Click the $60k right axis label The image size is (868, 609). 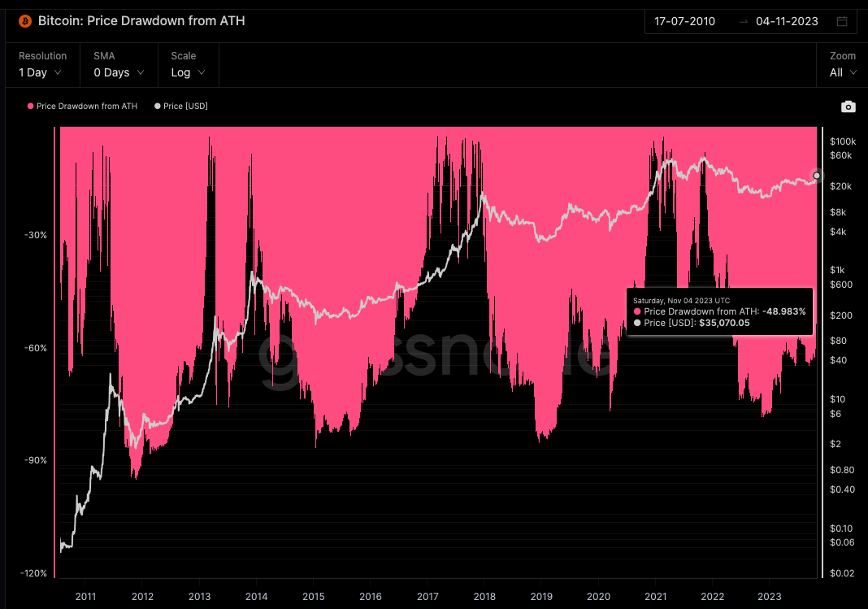coord(840,155)
